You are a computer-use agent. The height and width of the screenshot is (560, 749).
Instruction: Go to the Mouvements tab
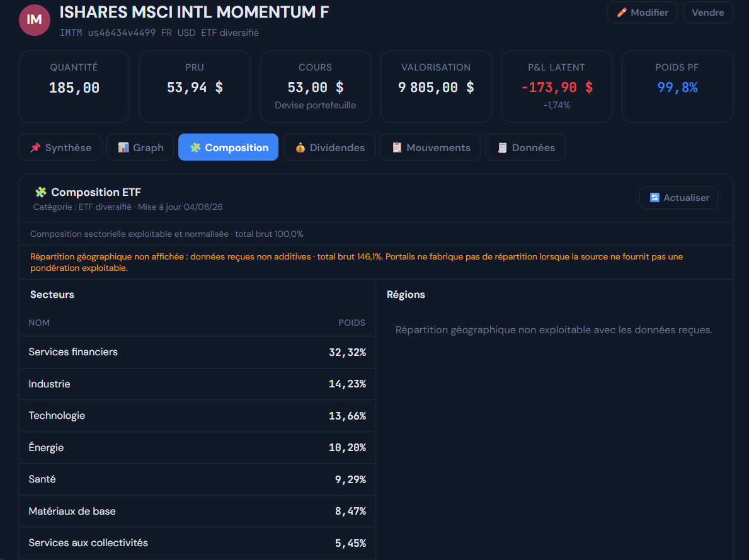(x=430, y=147)
